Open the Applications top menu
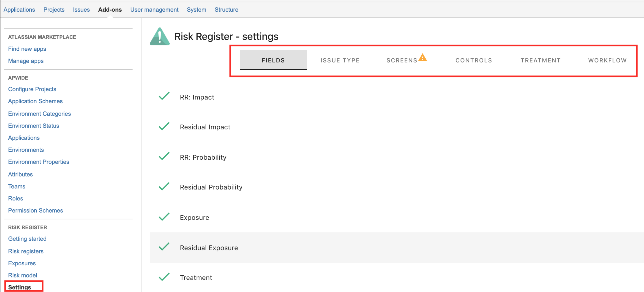 pyautogui.click(x=19, y=9)
